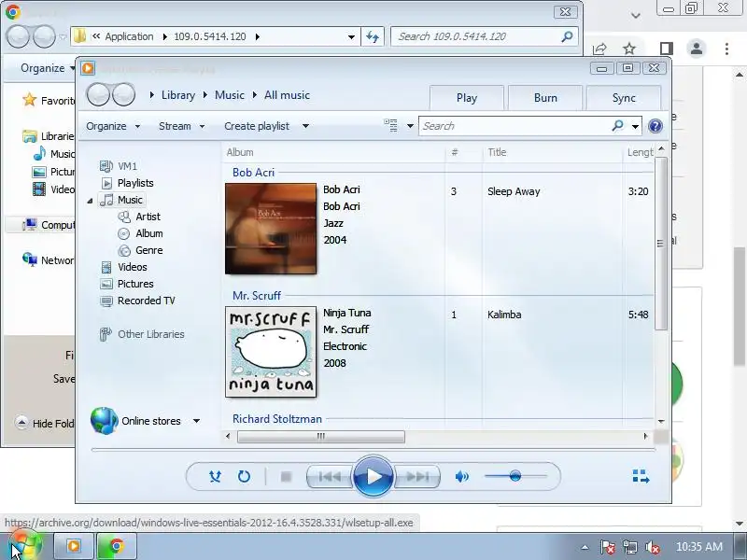Open Pictures library in player sidebar
Image resolution: width=747 pixels, height=560 pixels.
point(135,284)
